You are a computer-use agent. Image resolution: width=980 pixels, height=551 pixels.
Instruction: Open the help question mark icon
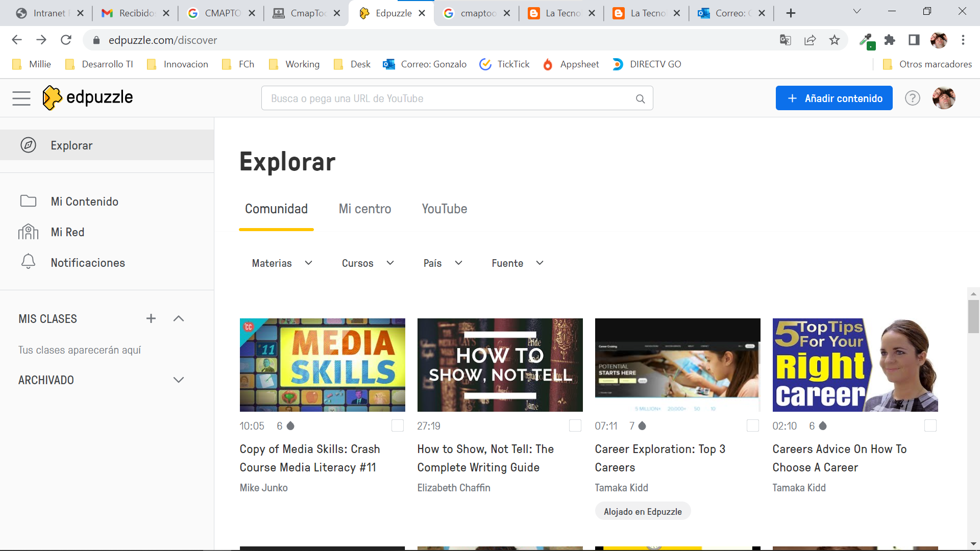click(912, 98)
